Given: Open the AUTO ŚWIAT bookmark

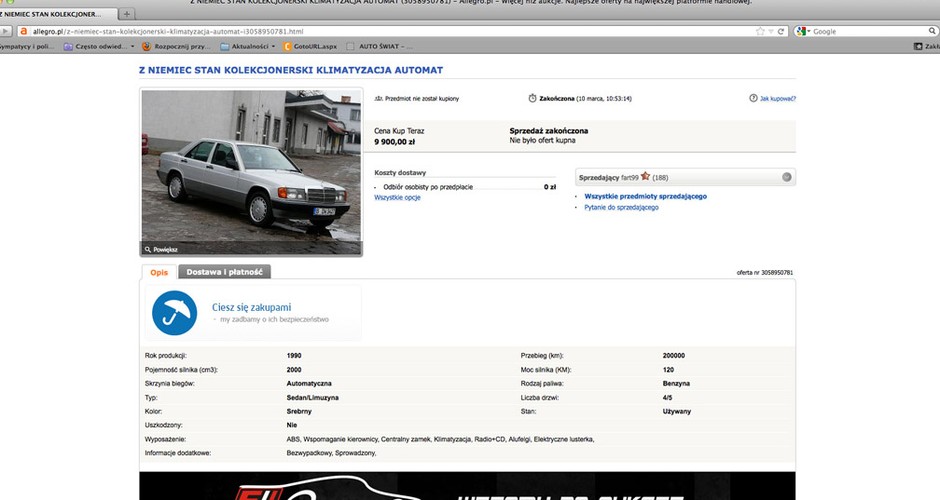Looking at the screenshot, I should coord(379,46).
